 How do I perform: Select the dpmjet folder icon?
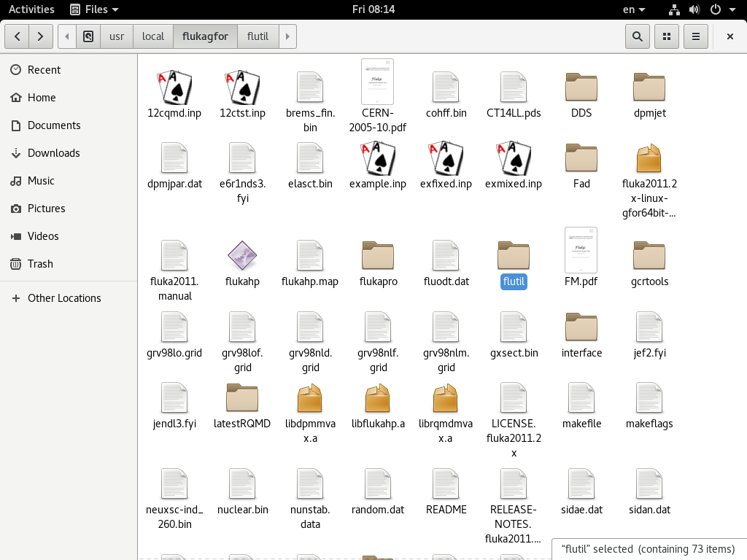649,87
